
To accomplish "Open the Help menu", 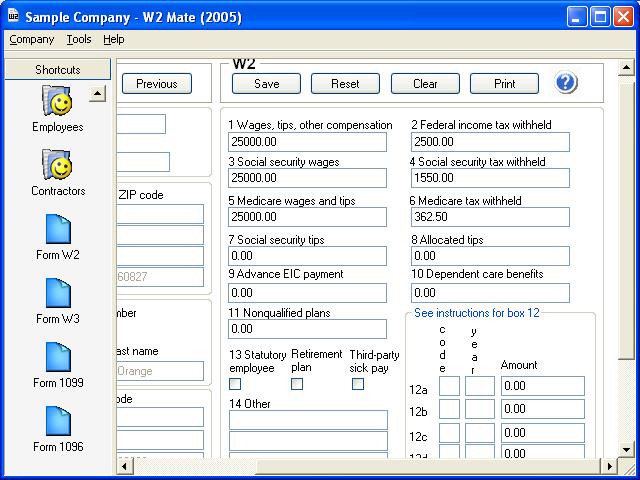I will [x=113, y=40].
